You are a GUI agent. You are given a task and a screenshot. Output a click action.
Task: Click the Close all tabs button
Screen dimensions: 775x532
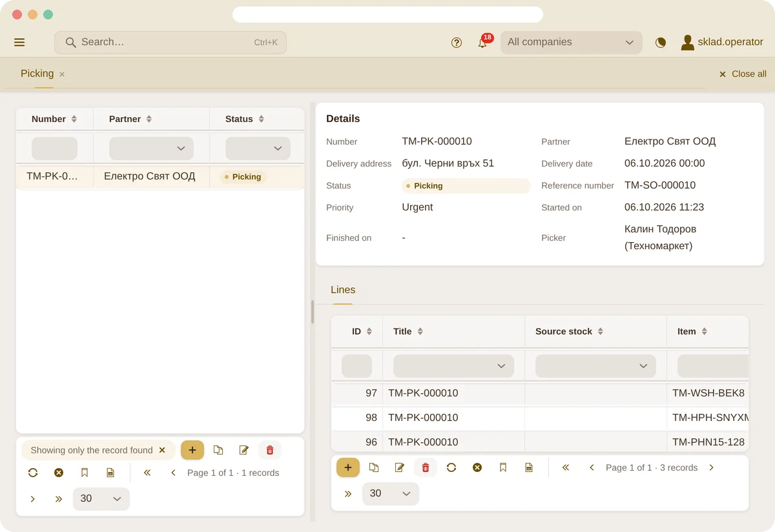point(743,74)
